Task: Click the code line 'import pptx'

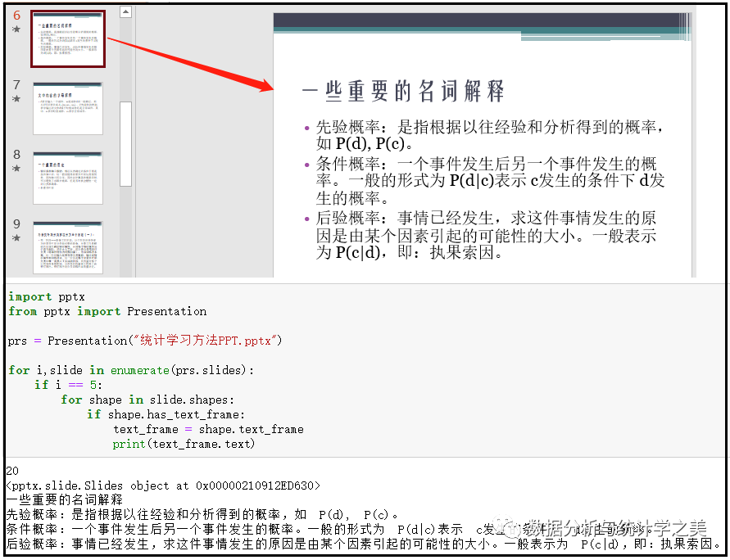Action: coord(47,296)
